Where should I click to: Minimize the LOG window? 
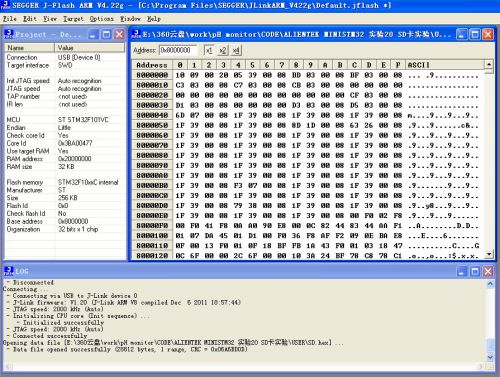[462, 271]
